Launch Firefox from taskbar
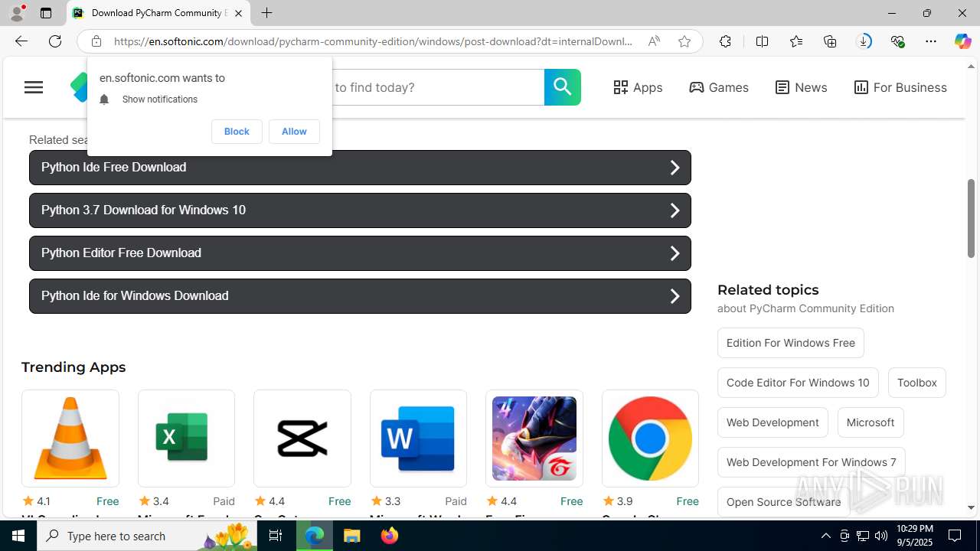The height and width of the screenshot is (551, 980). click(x=390, y=536)
